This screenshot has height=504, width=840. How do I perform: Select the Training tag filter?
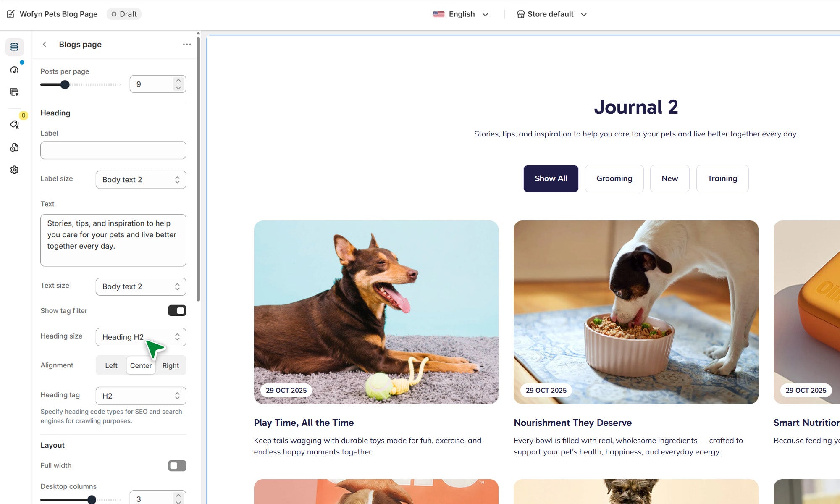click(x=722, y=178)
